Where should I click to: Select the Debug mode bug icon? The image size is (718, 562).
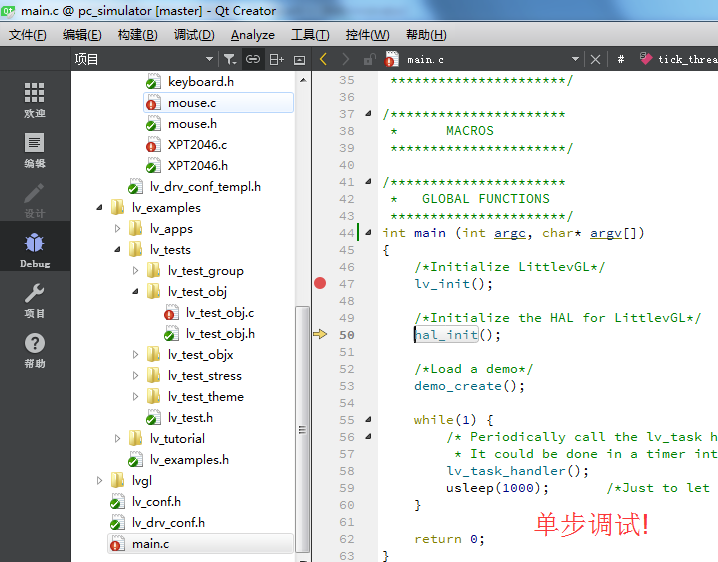[x=35, y=250]
